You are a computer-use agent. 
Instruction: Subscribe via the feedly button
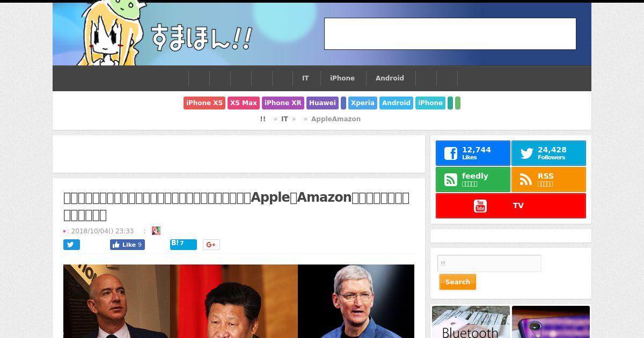473,180
